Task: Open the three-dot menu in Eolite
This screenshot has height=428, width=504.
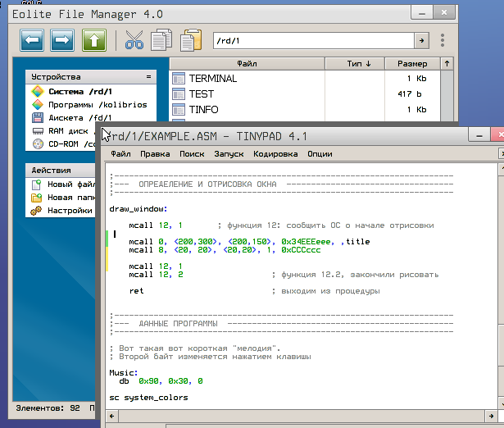Action: coord(443,39)
